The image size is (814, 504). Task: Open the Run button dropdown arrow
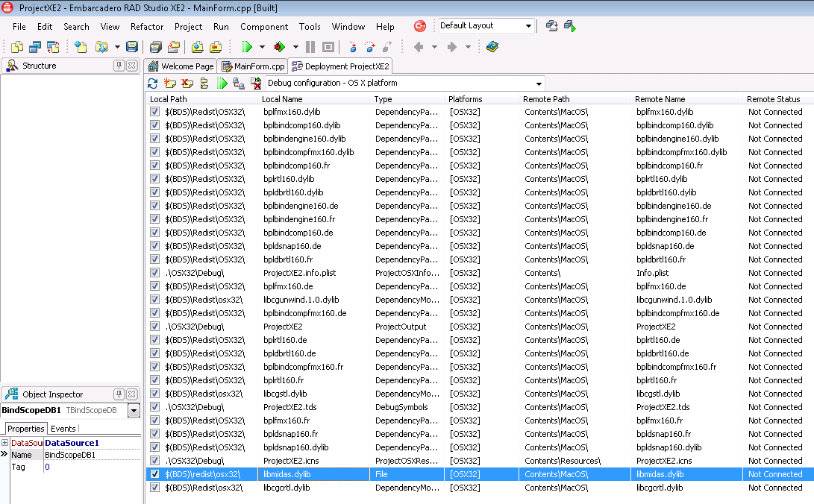(x=262, y=47)
